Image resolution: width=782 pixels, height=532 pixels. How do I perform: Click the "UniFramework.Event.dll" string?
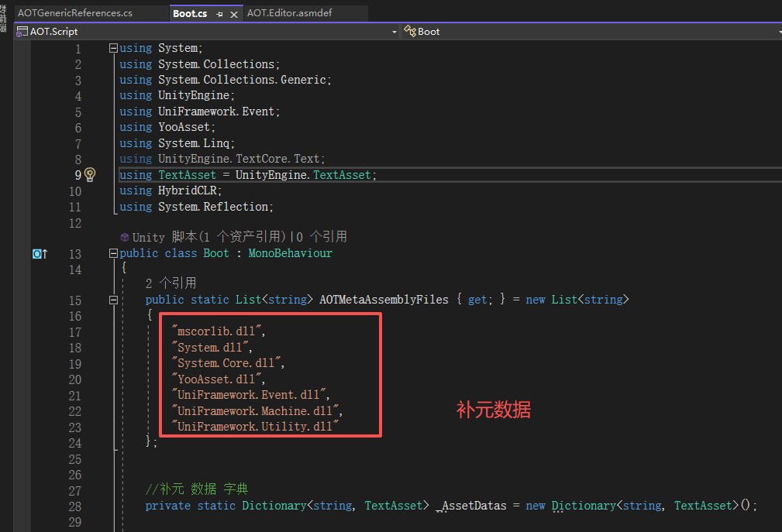click(248, 394)
